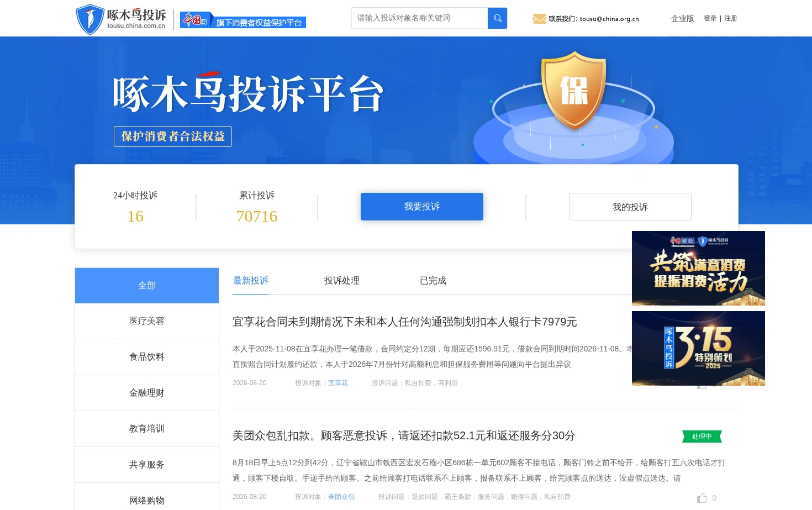Click the 24小时投诉 count 16
This screenshot has width=812, height=510.
click(x=135, y=216)
